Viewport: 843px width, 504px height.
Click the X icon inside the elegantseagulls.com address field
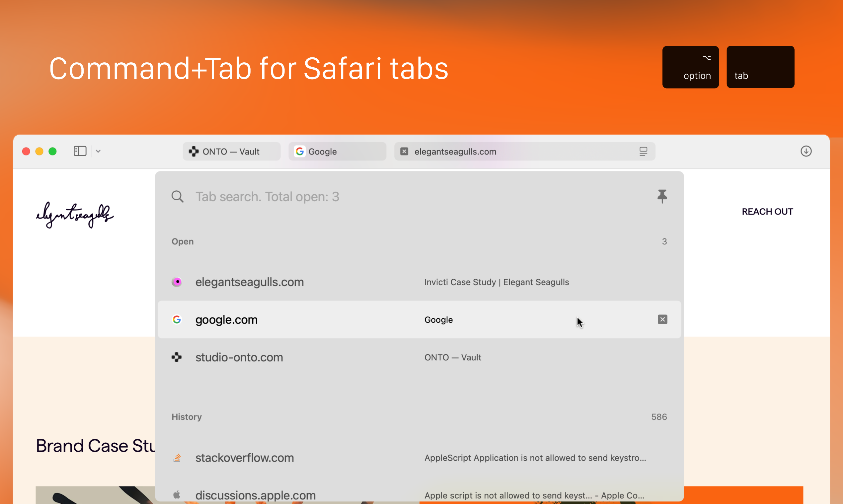point(404,151)
